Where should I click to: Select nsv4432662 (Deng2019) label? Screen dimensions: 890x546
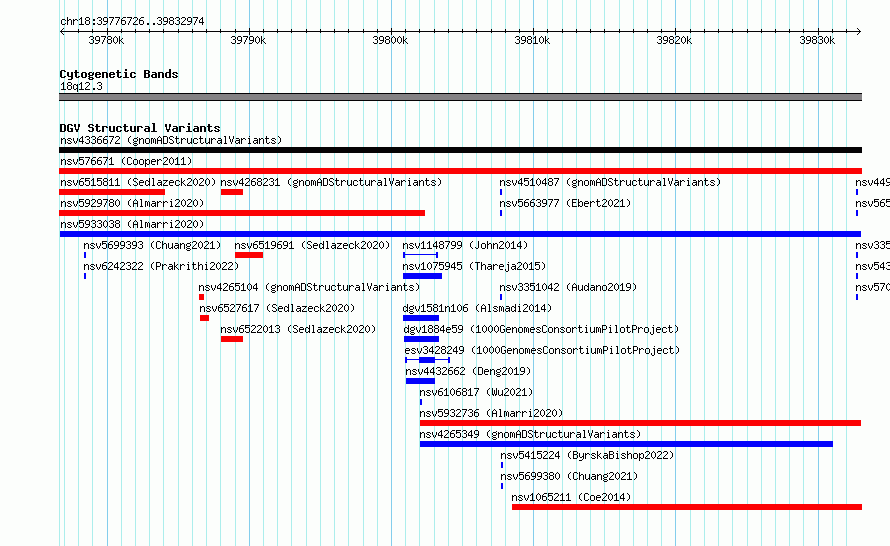click(468, 371)
